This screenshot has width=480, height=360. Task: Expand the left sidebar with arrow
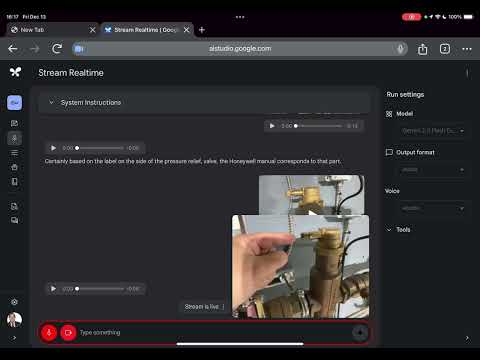coord(14,338)
